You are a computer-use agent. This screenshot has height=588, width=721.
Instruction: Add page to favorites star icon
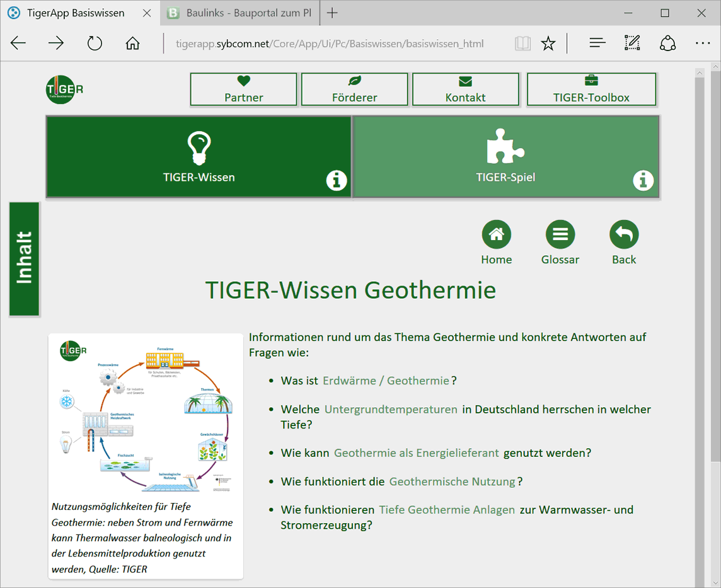[x=548, y=43]
